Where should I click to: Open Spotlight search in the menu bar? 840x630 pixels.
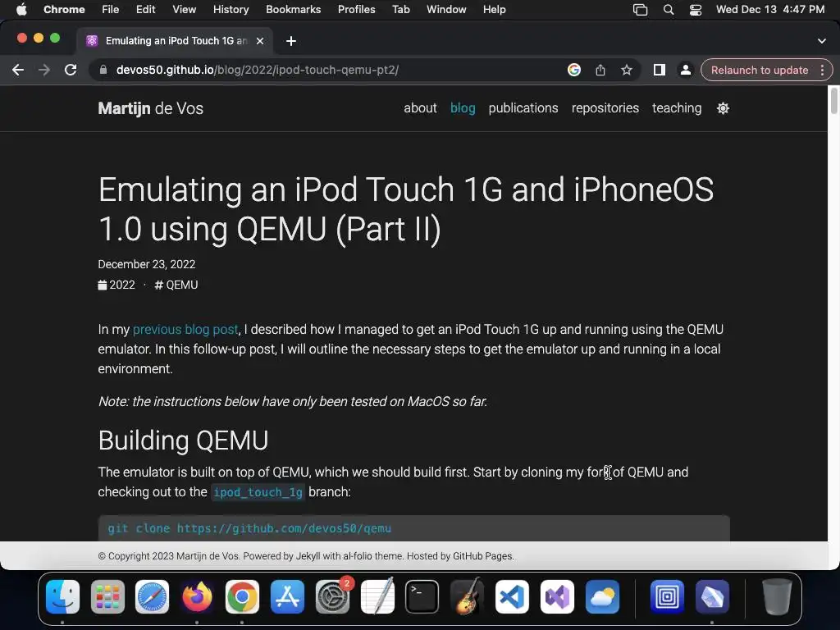point(668,10)
